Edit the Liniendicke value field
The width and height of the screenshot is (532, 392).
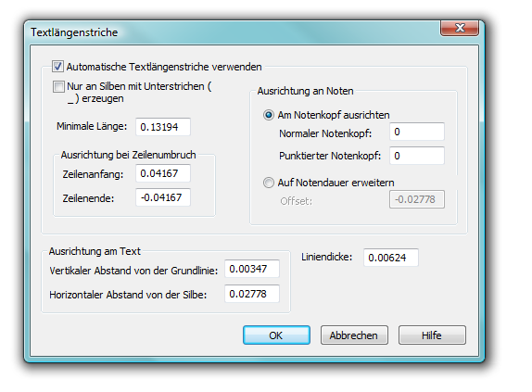pyautogui.click(x=391, y=258)
